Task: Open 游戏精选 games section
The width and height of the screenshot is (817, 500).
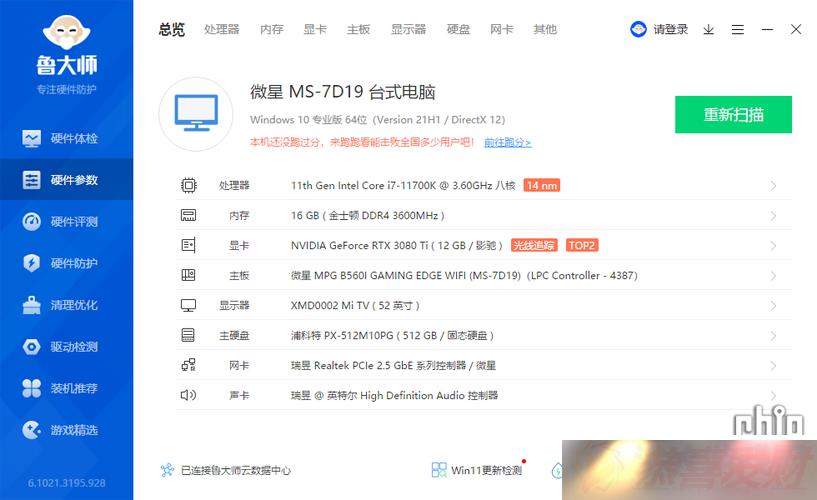Action: click(66, 430)
